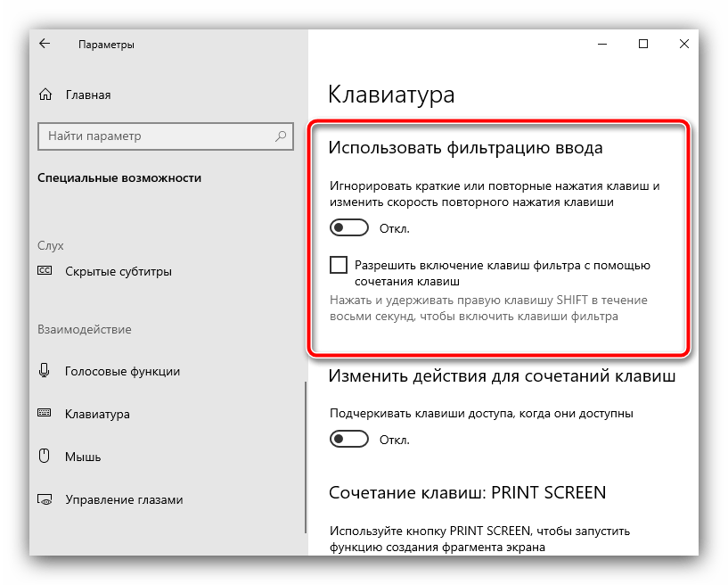
Task: Close the Параметры window
Action: click(684, 44)
